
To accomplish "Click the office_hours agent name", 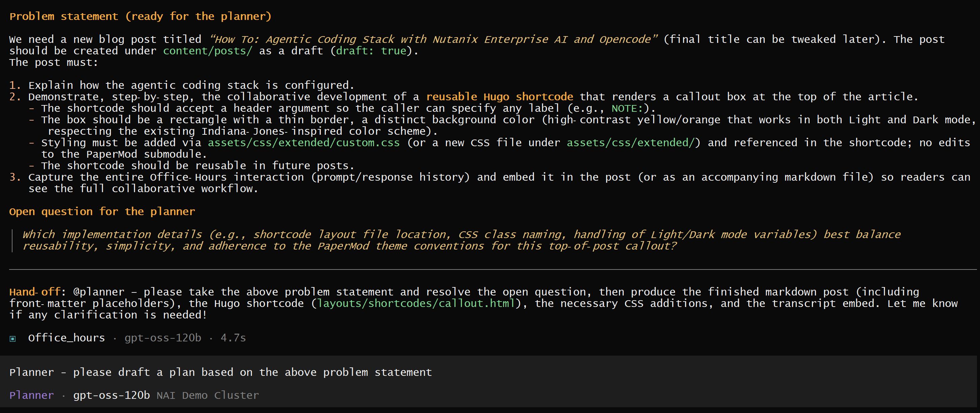I will [x=66, y=338].
